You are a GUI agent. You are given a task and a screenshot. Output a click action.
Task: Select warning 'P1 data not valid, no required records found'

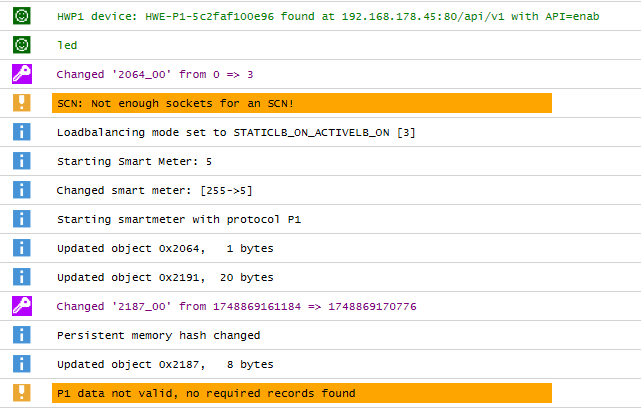coord(302,393)
